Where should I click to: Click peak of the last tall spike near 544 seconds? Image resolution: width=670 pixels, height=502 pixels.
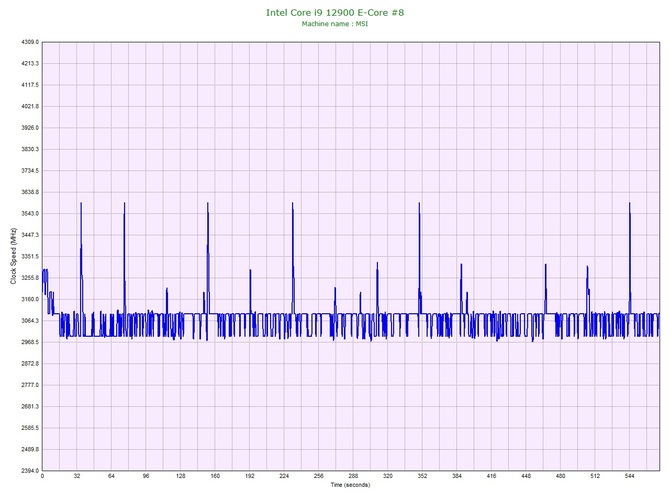pyautogui.click(x=630, y=204)
